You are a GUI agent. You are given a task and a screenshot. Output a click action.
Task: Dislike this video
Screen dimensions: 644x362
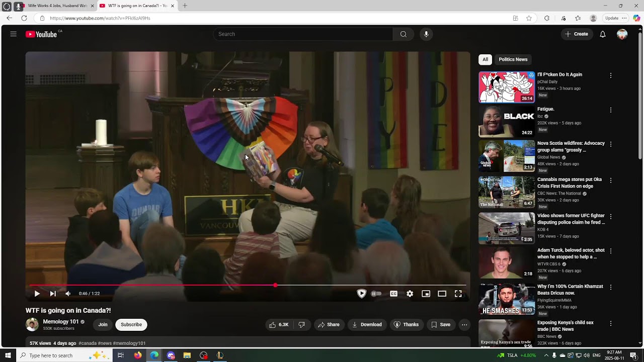[302, 325]
